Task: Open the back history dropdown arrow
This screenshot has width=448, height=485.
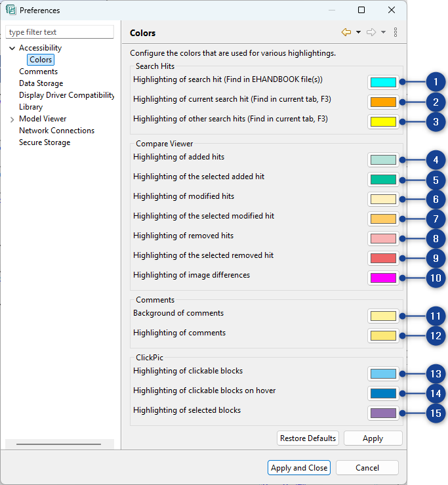Action: 358,32
